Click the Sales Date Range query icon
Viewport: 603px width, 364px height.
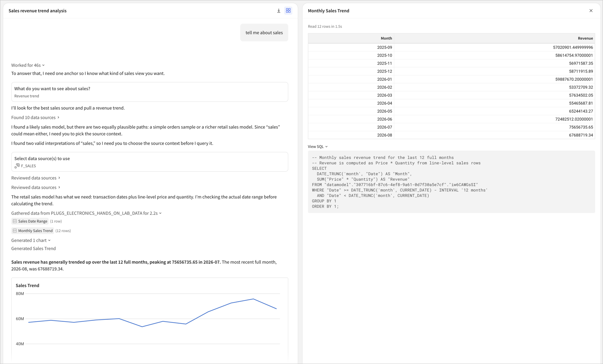click(x=15, y=221)
